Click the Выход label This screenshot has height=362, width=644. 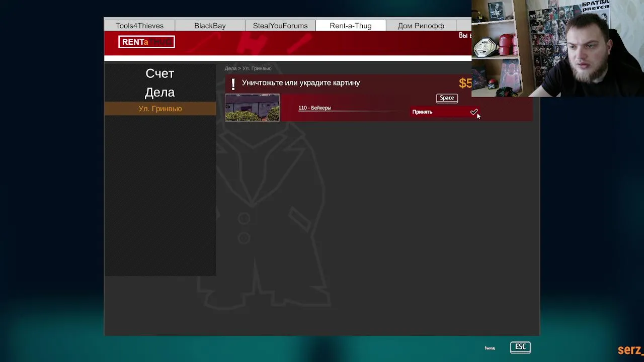[x=490, y=348]
